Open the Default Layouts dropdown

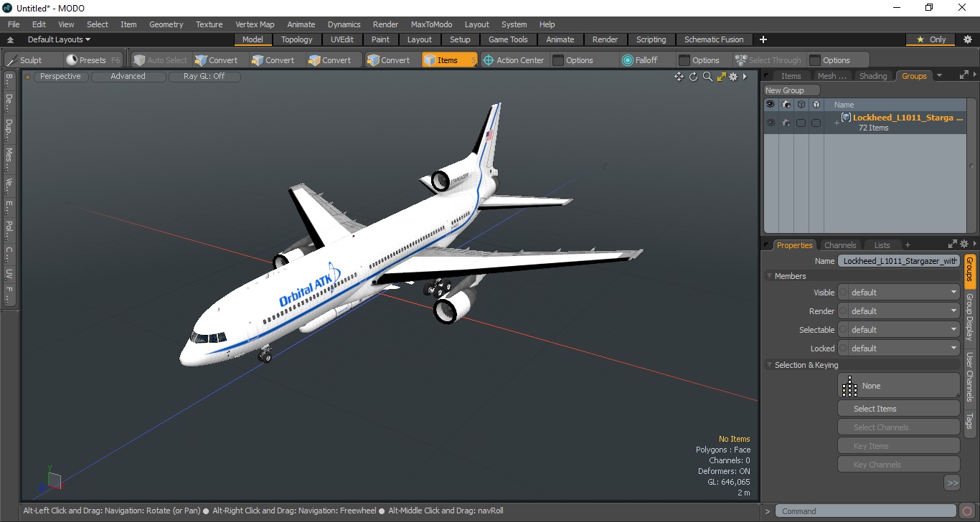tap(59, 39)
